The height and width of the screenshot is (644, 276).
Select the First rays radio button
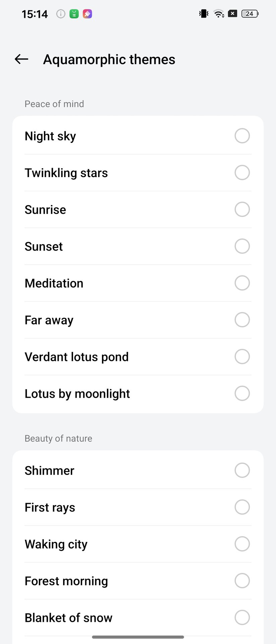pyautogui.click(x=242, y=507)
